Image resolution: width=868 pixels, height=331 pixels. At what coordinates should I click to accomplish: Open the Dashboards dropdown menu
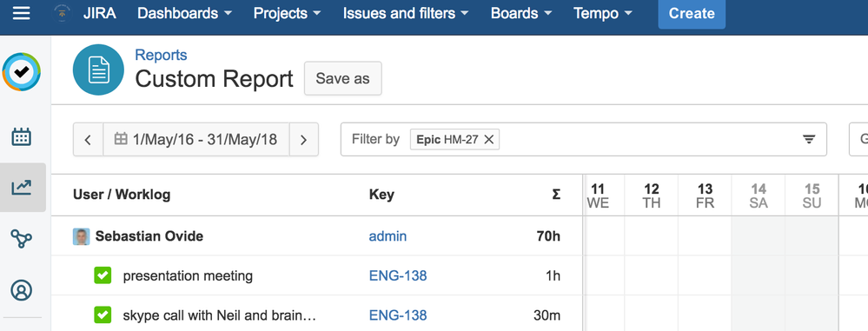tap(184, 13)
